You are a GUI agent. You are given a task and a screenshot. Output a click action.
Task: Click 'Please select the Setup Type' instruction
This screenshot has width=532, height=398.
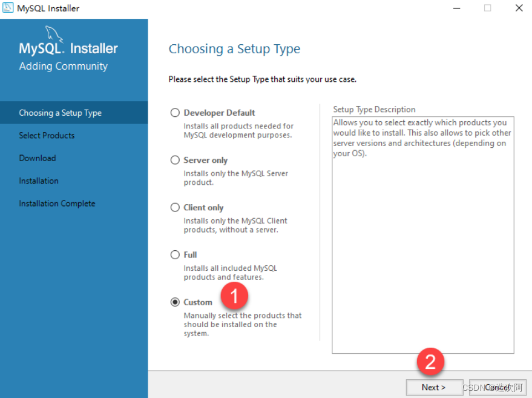pos(262,79)
